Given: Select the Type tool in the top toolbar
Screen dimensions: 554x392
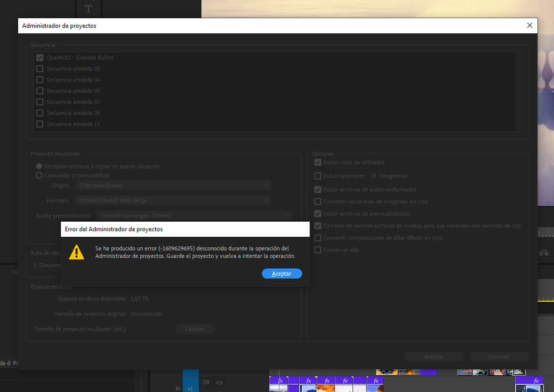Looking at the screenshot, I should [x=88, y=9].
